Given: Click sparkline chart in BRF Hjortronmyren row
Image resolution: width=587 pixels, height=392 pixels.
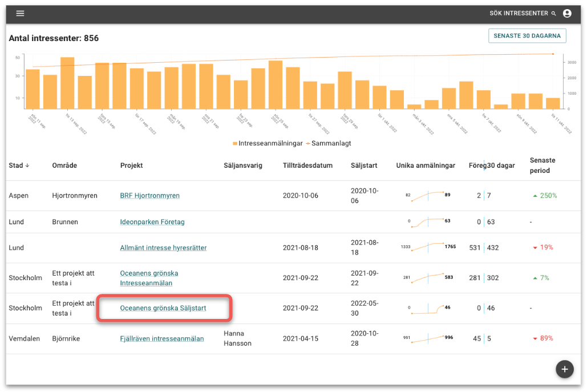Looking at the screenshot, I should pos(428,196).
